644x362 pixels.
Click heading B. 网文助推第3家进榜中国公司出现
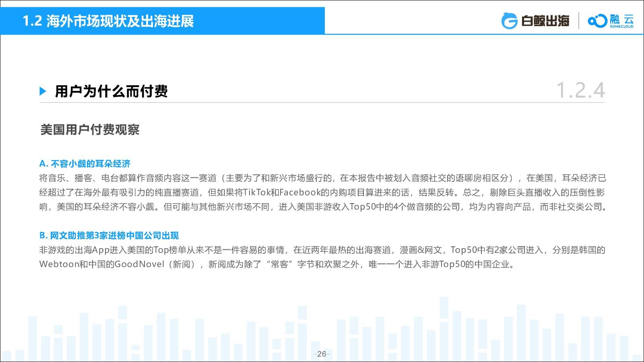point(109,235)
